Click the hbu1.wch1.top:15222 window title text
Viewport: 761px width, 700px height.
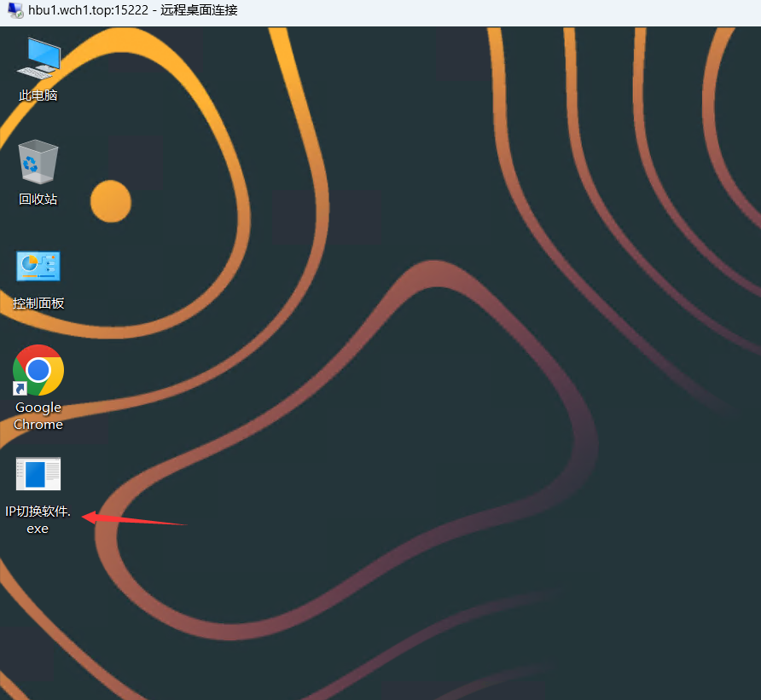coord(90,11)
